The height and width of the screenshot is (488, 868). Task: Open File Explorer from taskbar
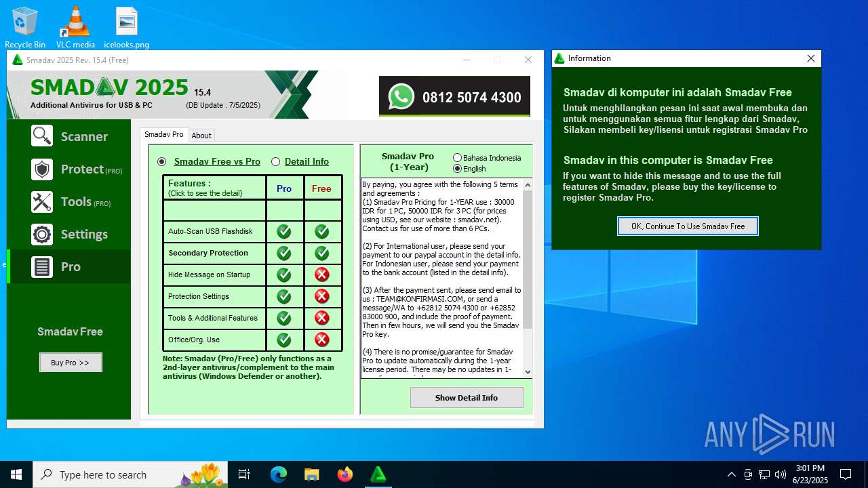click(x=312, y=474)
